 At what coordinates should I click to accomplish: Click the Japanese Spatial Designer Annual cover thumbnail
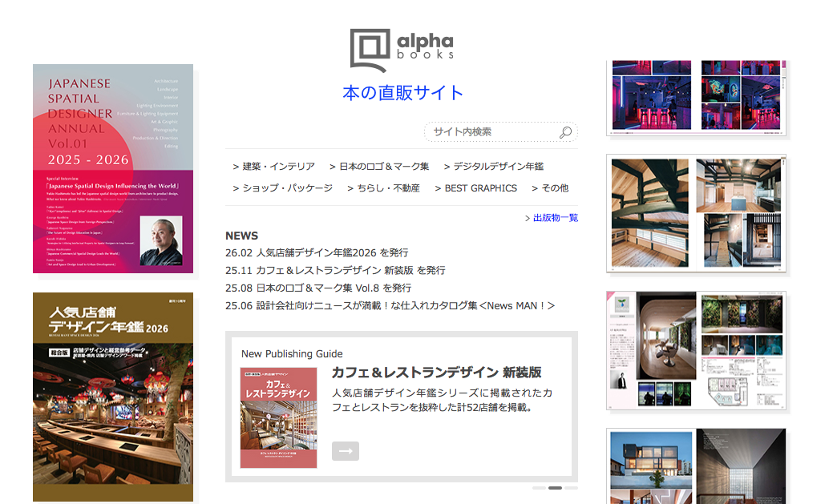(x=112, y=168)
